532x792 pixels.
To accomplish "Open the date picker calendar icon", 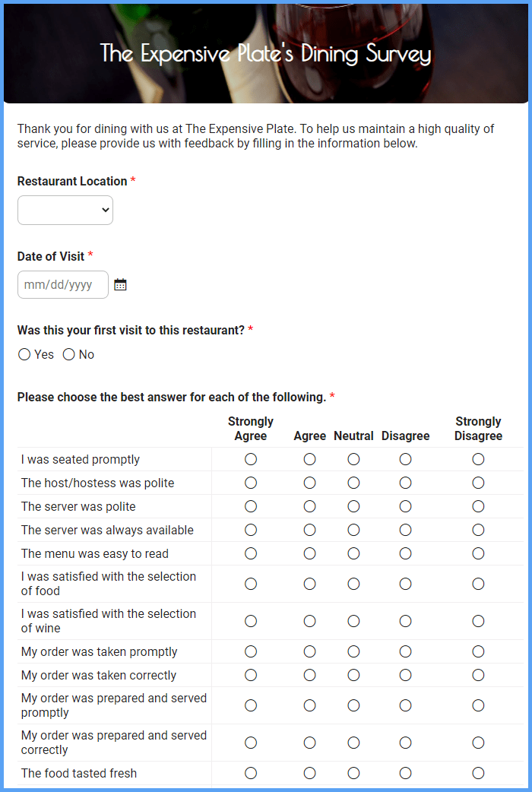I will click(120, 284).
